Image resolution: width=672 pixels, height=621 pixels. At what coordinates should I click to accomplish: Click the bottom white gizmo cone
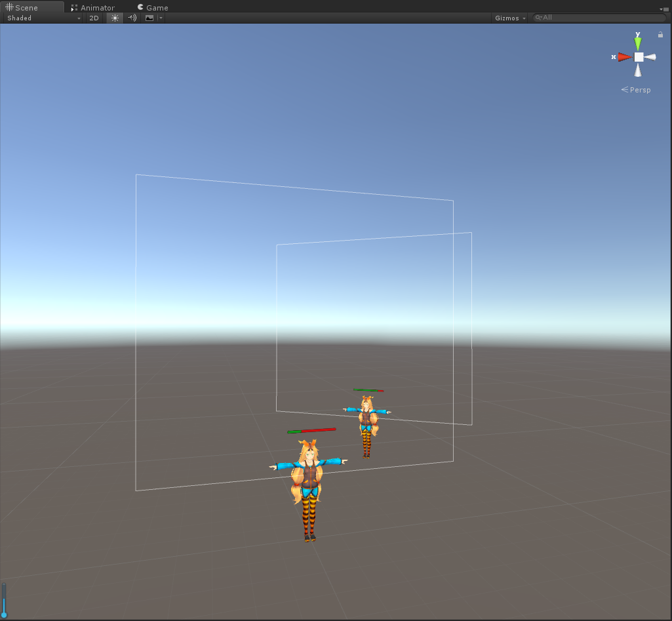[638, 70]
